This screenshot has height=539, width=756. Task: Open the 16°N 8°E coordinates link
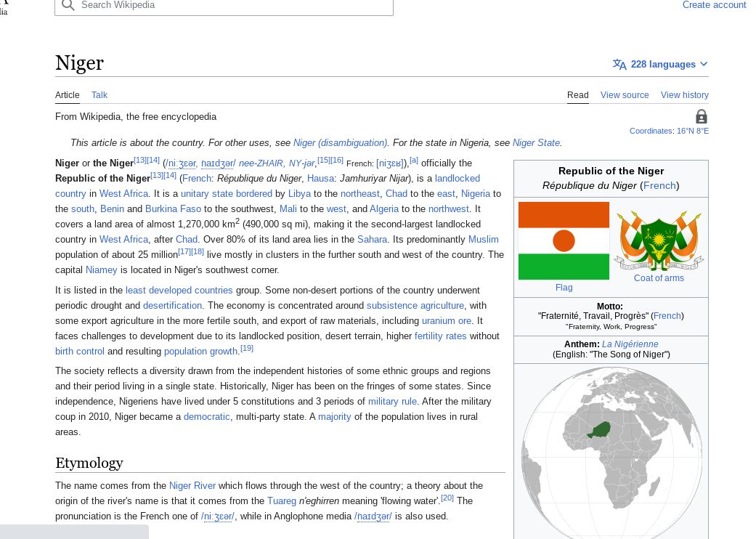click(x=692, y=131)
